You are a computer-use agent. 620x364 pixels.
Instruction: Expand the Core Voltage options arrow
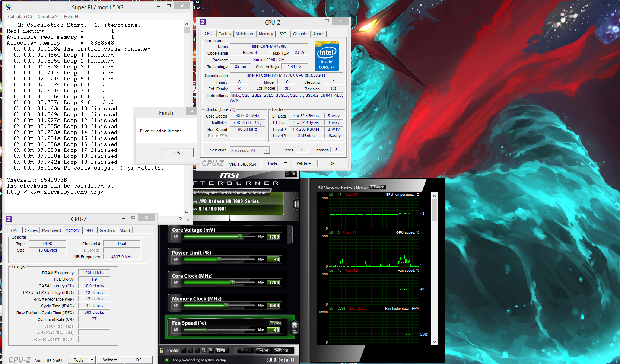point(290,235)
